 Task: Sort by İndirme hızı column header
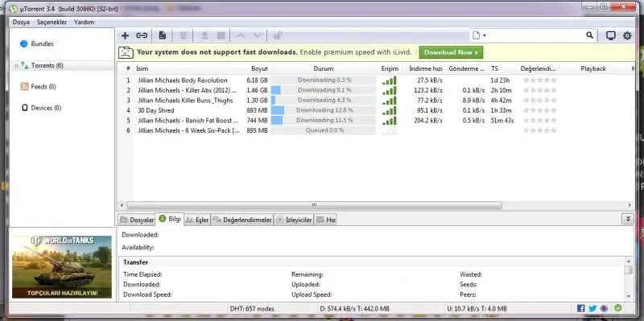(426, 68)
